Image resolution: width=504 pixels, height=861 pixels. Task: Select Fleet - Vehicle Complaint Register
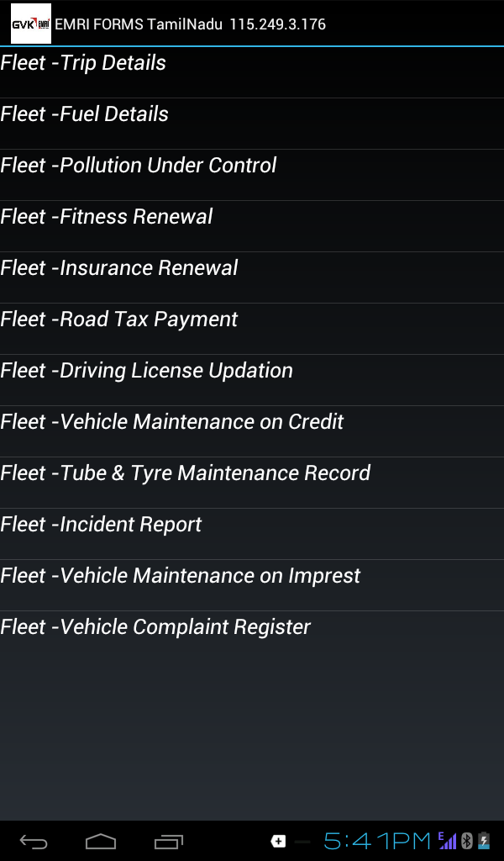[x=155, y=627]
